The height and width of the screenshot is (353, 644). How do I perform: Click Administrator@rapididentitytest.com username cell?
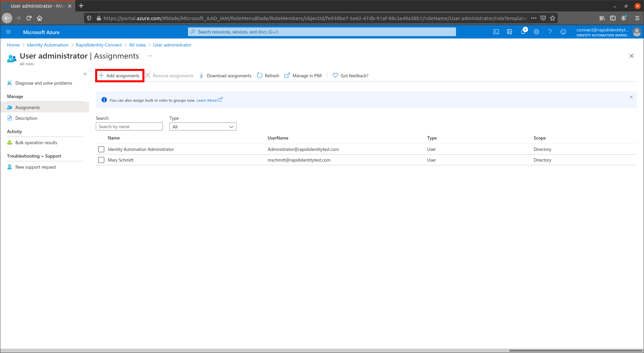[x=303, y=149]
